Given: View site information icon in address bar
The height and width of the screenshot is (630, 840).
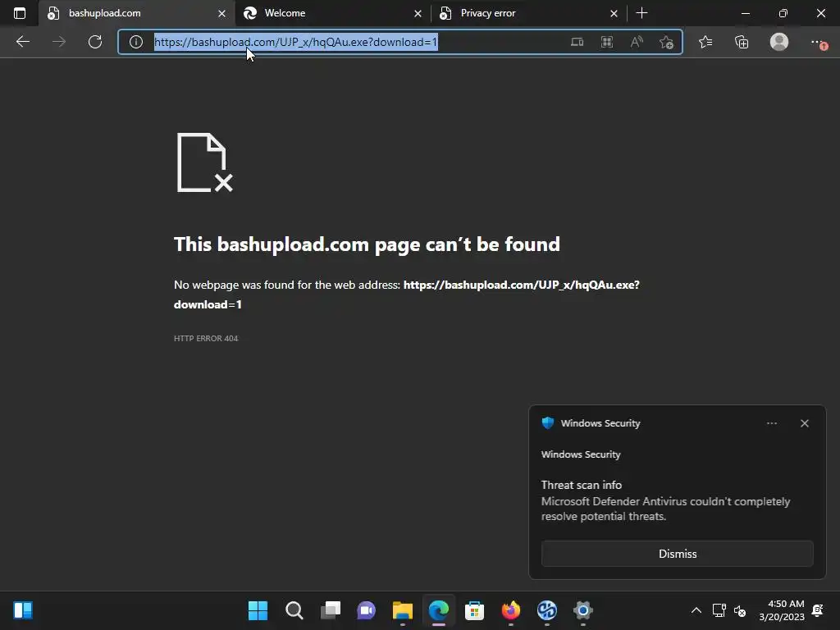Looking at the screenshot, I should point(136,42).
